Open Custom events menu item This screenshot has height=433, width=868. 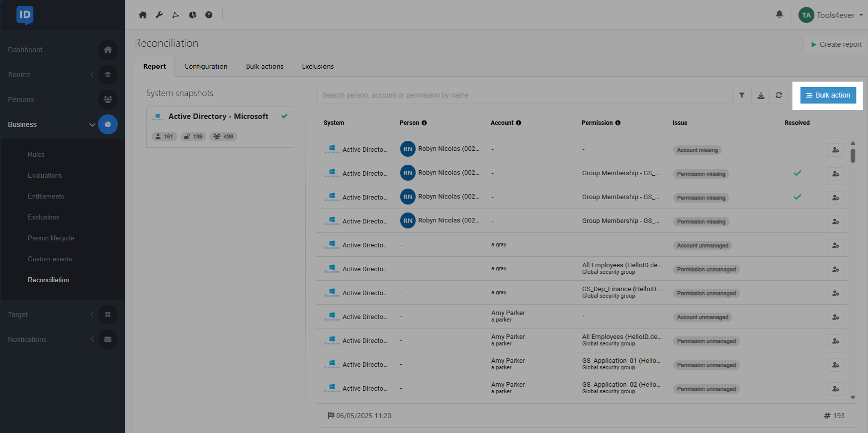pyautogui.click(x=50, y=259)
